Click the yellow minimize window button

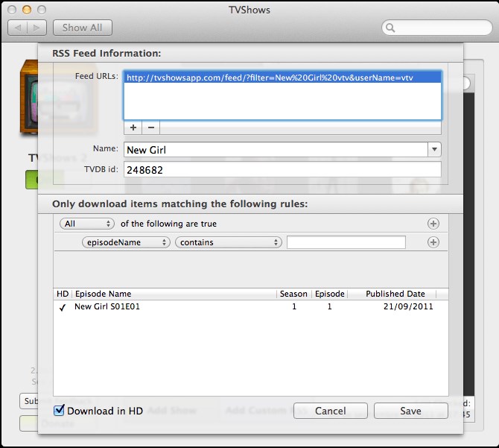[x=27, y=10]
